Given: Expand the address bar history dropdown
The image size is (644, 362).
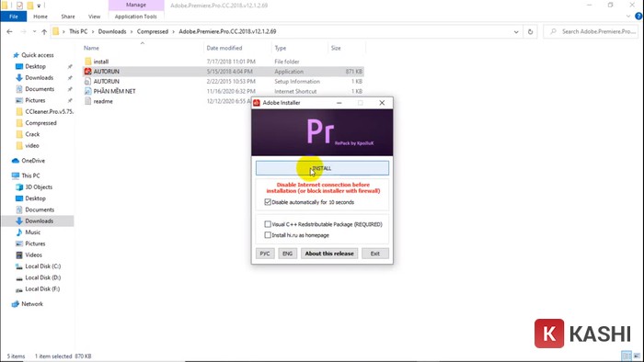Looking at the screenshot, I should (x=516, y=31).
